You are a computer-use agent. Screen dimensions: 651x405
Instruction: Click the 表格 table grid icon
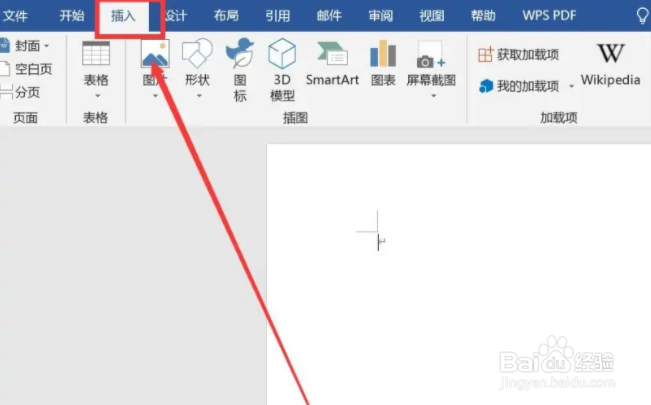tap(96, 54)
